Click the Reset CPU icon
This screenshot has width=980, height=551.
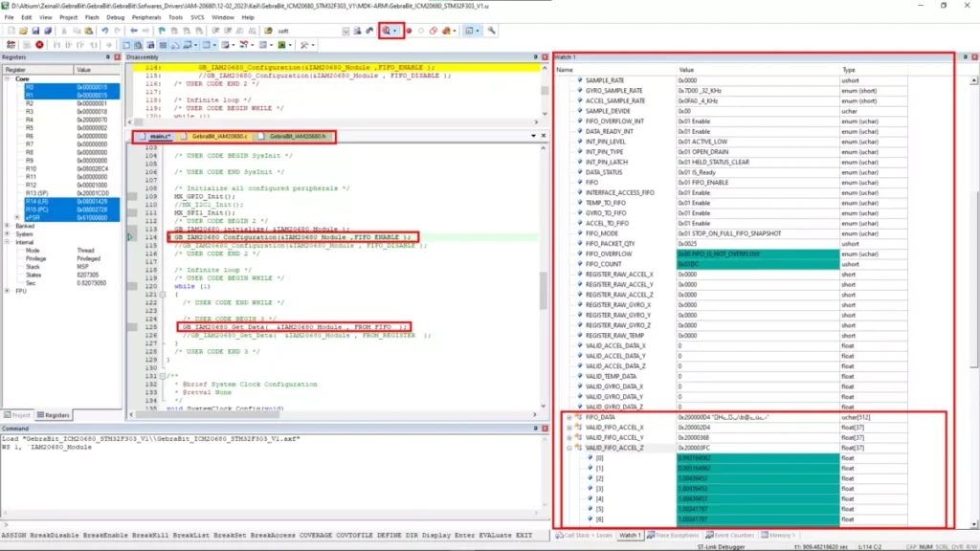[x=11, y=44]
